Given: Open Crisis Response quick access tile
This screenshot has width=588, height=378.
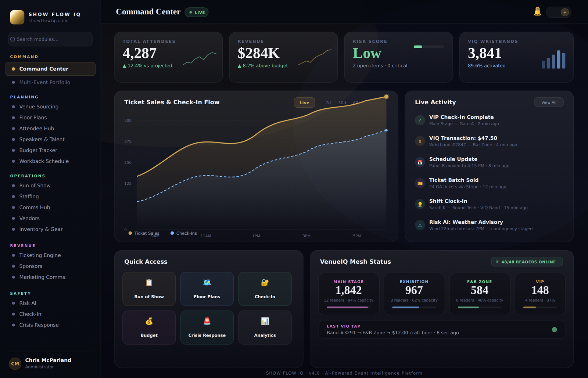Looking at the screenshot, I should (207, 327).
